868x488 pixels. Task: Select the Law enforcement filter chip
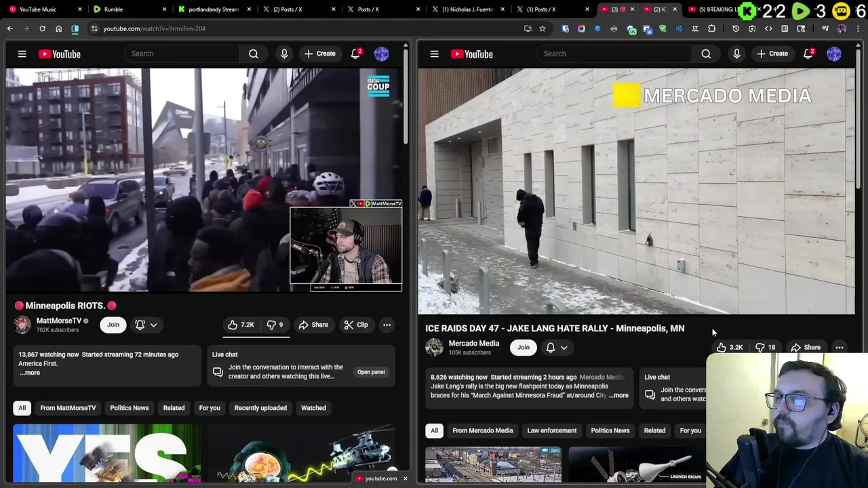[552, 430]
